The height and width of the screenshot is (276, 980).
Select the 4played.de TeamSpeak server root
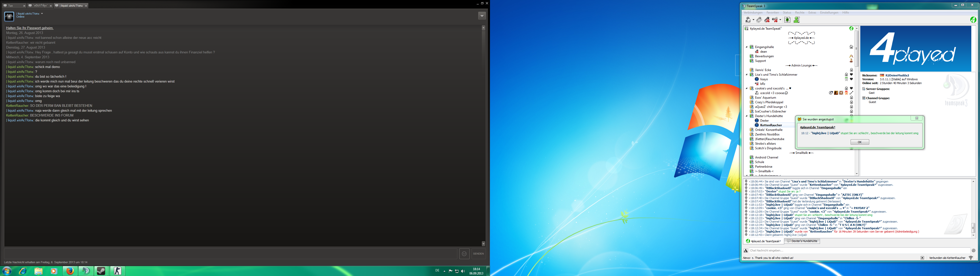[x=765, y=29]
